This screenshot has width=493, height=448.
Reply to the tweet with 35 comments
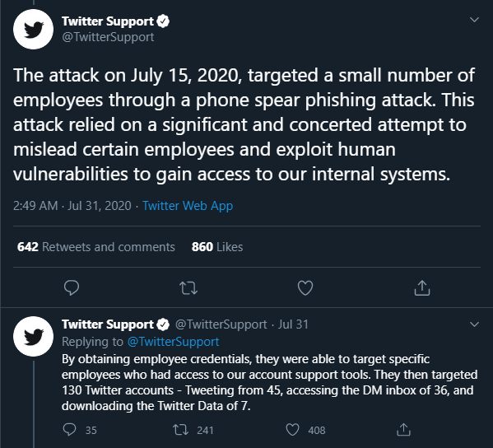click(69, 430)
